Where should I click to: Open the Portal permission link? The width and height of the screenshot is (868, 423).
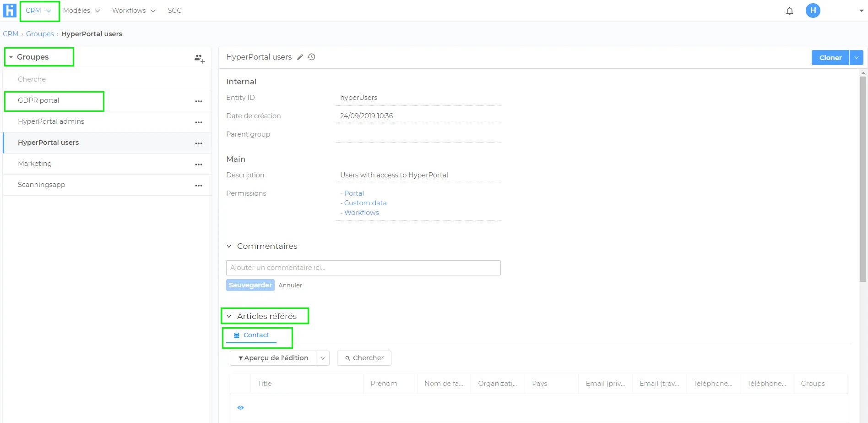coord(354,193)
